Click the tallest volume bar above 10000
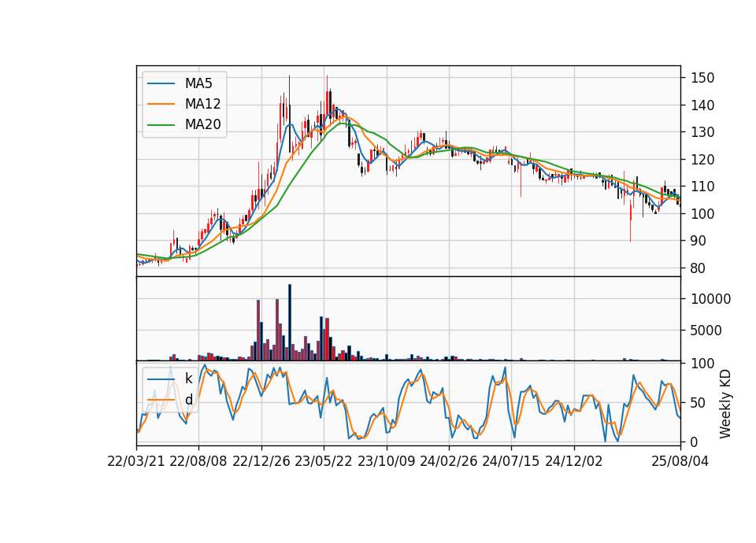The image size is (756, 543). coord(290,323)
